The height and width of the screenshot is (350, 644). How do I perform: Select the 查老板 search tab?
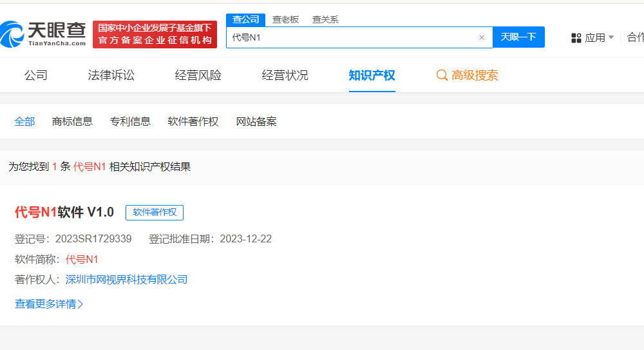[x=285, y=19]
